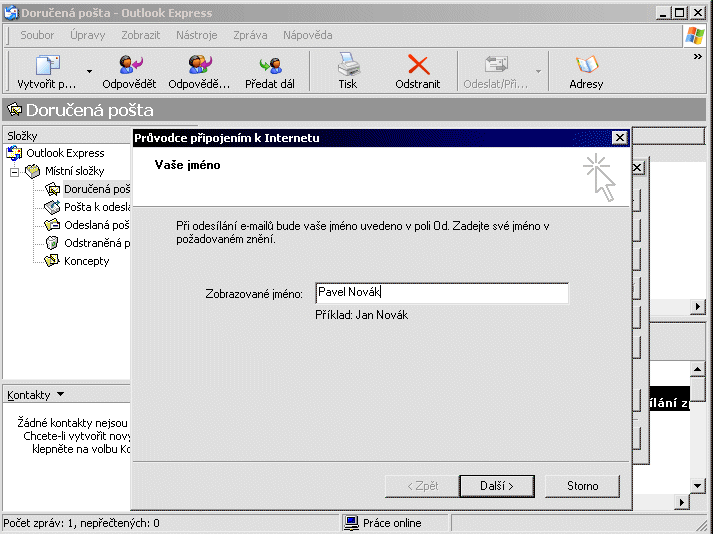713x534 pixels.
Task: Click the Windows logo in menu bar
Action: [x=694, y=35]
